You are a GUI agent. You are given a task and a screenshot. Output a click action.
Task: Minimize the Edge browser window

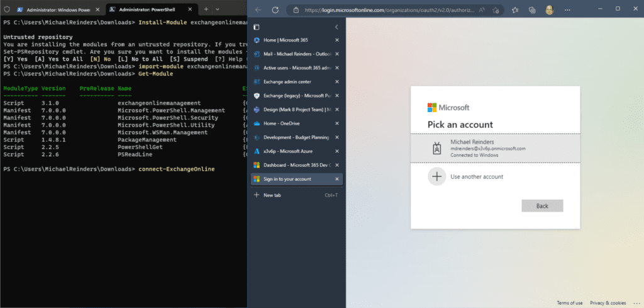(600, 9)
